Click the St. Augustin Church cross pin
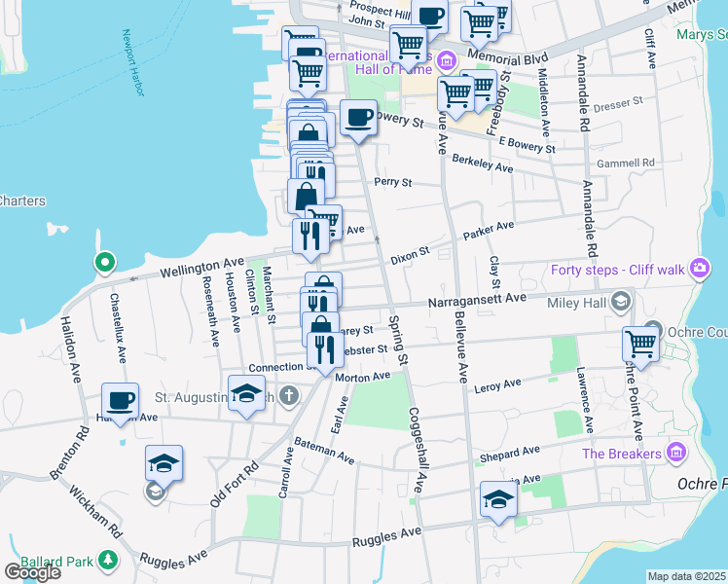The width and height of the screenshot is (728, 584). click(289, 396)
